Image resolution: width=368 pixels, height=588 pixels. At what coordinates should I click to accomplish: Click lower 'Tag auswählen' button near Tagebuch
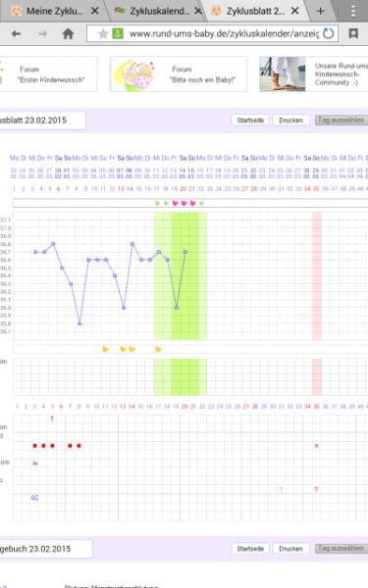tap(341, 548)
